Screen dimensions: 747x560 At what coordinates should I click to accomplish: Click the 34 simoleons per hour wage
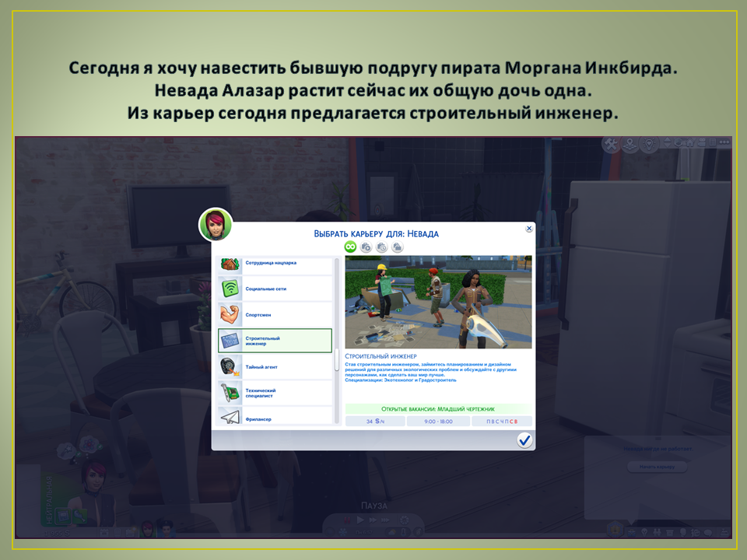point(375,421)
